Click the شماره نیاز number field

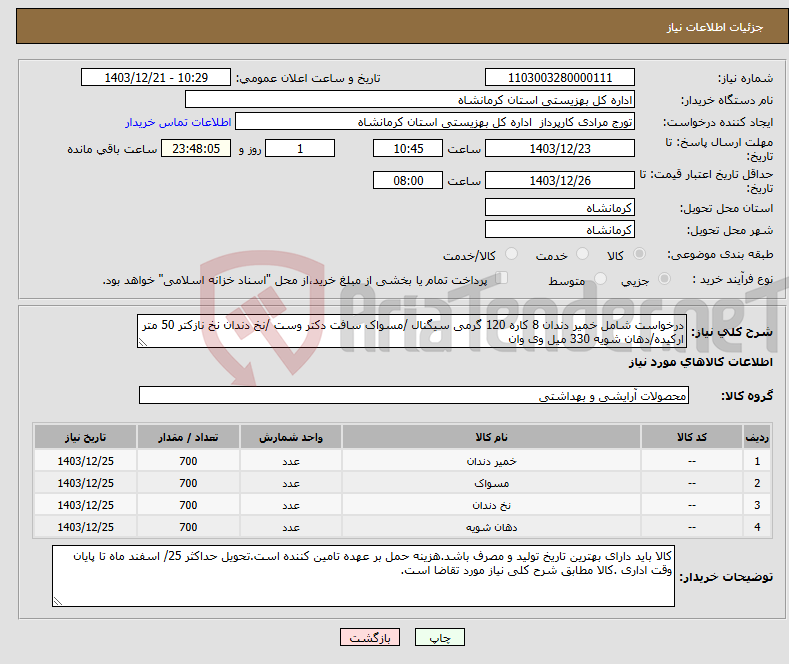[x=559, y=78]
